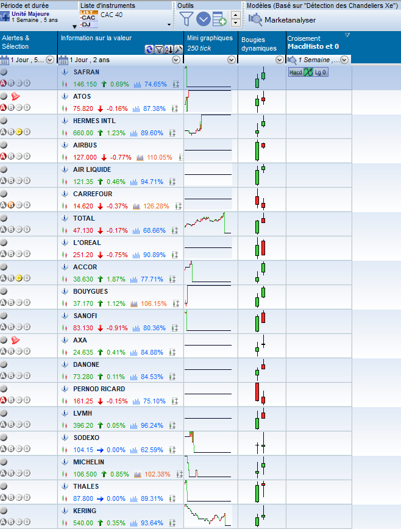Click the MICHELIN stock name

89,462
